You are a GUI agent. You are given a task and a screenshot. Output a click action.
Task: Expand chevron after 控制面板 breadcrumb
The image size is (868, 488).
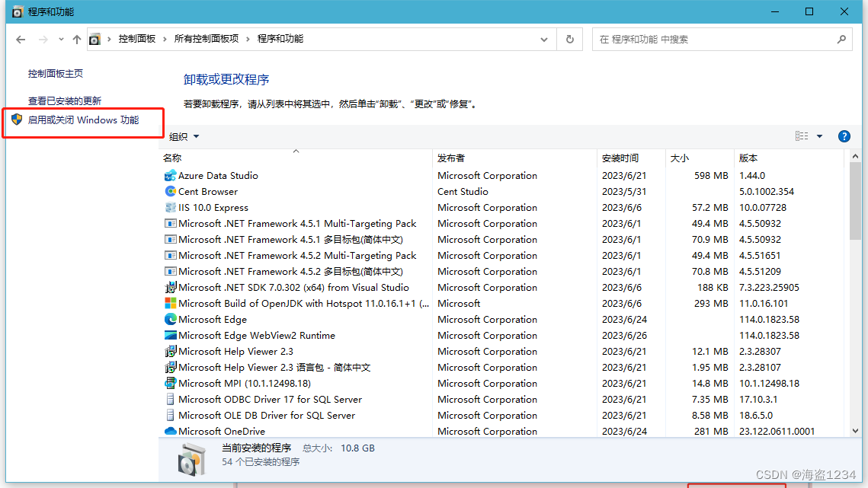[x=165, y=39]
